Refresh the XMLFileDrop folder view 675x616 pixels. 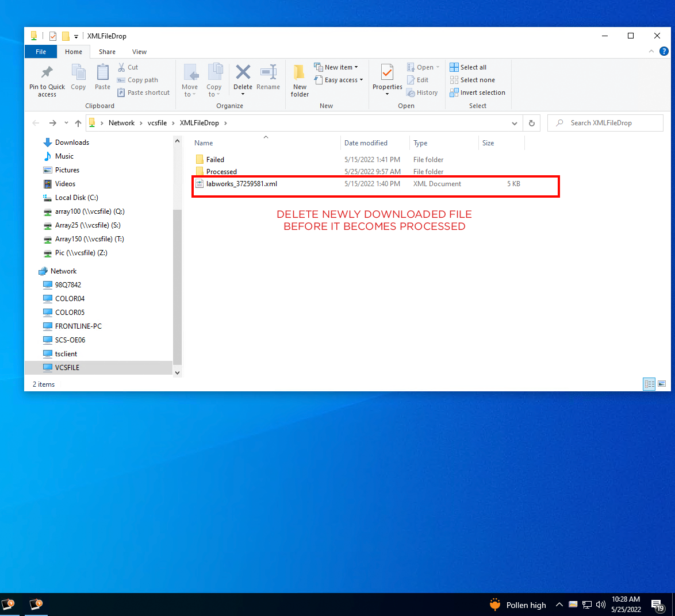coord(532,123)
